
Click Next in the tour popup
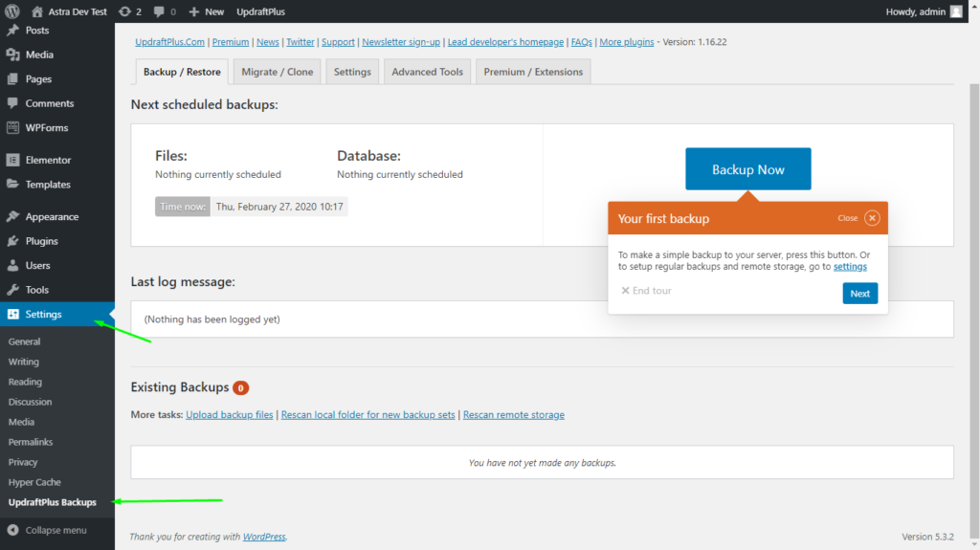(x=860, y=293)
